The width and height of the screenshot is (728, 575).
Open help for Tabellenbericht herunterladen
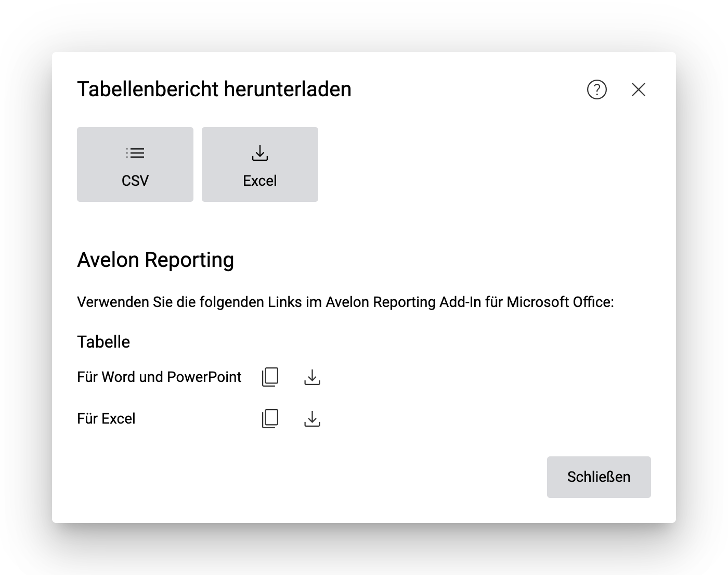tap(596, 90)
